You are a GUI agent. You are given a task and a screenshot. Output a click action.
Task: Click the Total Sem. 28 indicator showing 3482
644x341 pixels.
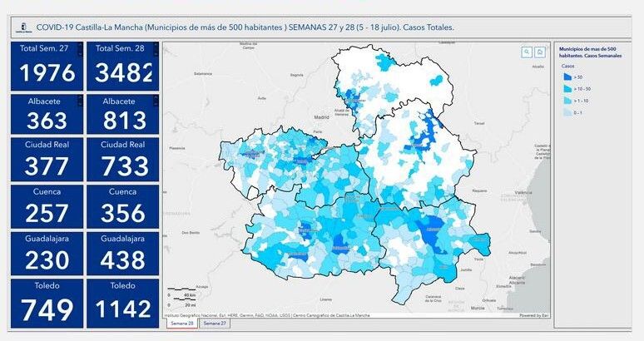click(123, 66)
